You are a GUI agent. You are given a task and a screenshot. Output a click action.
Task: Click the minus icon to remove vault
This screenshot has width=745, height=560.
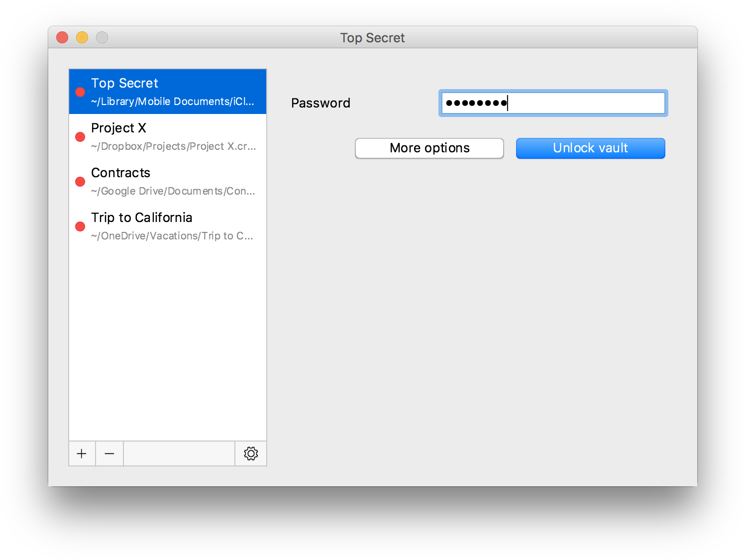point(109,453)
